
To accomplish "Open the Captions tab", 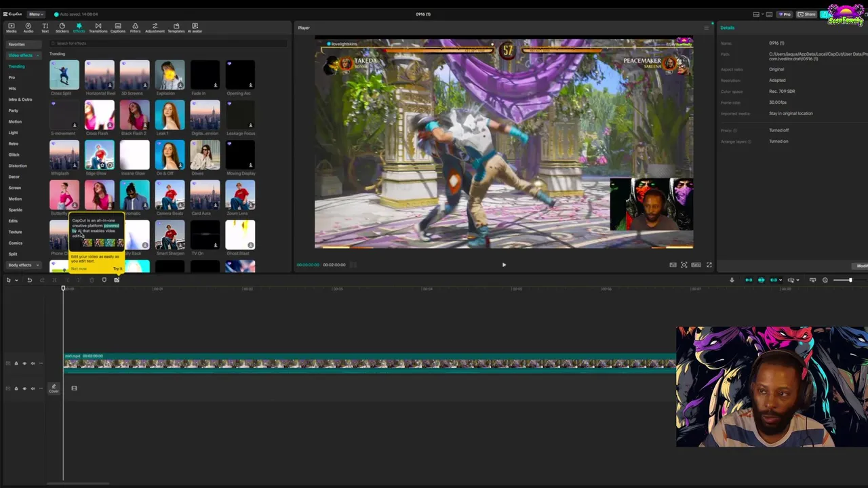I will (x=117, y=28).
